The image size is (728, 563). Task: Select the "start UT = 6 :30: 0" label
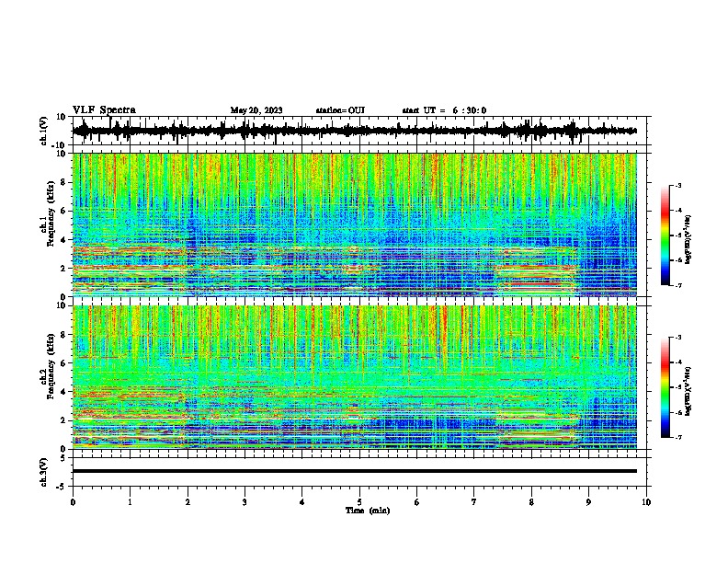444,110
